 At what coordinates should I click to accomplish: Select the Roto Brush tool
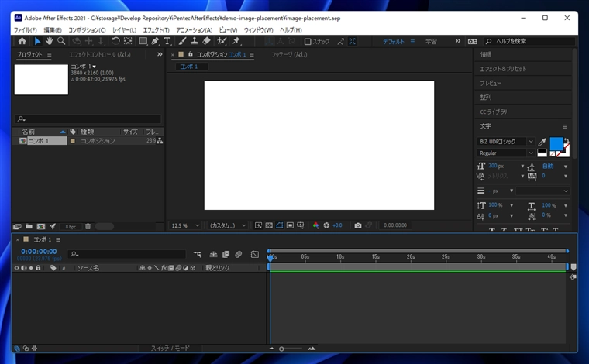(x=222, y=41)
